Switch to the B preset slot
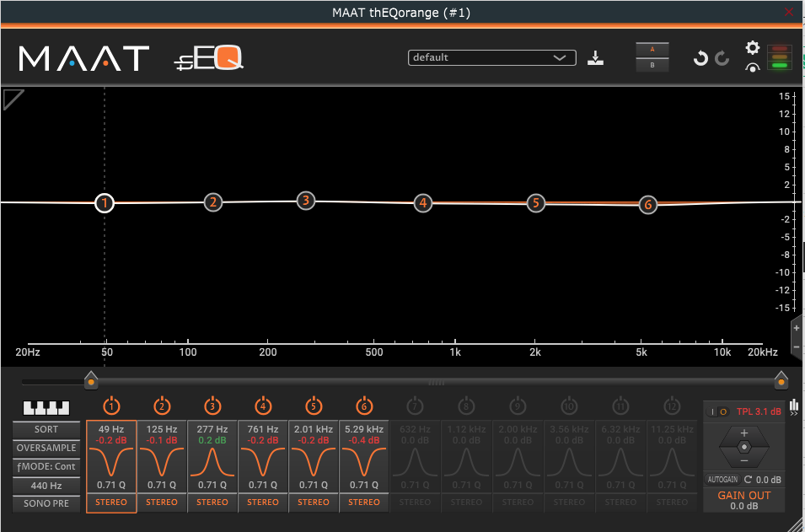 click(x=652, y=65)
